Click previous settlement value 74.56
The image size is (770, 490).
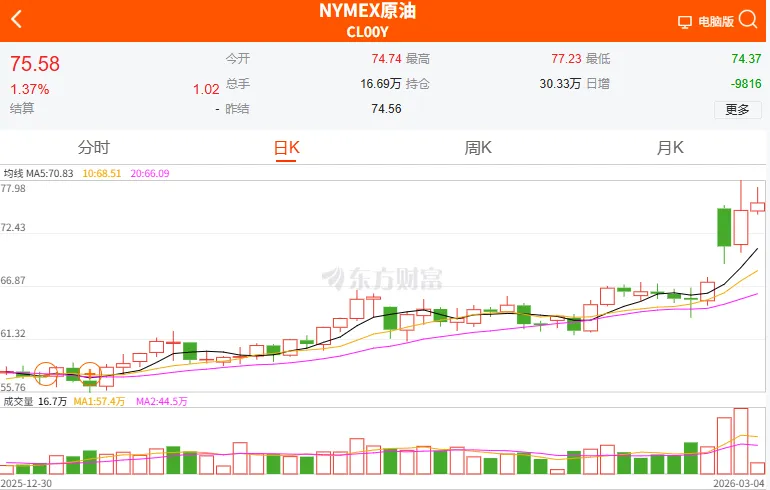386,109
